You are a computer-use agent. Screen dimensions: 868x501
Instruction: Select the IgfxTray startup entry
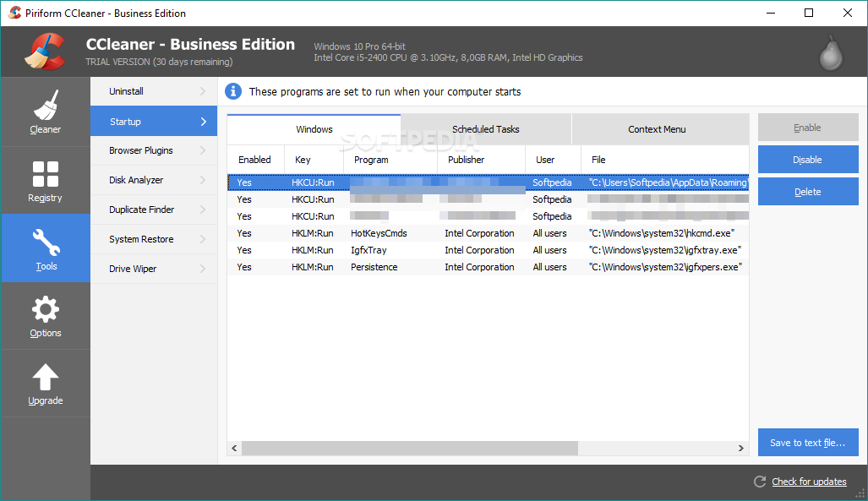coord(489,250)
